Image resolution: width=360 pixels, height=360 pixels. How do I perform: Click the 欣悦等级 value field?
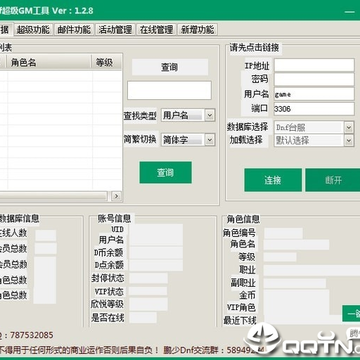(x=148, y=304)
